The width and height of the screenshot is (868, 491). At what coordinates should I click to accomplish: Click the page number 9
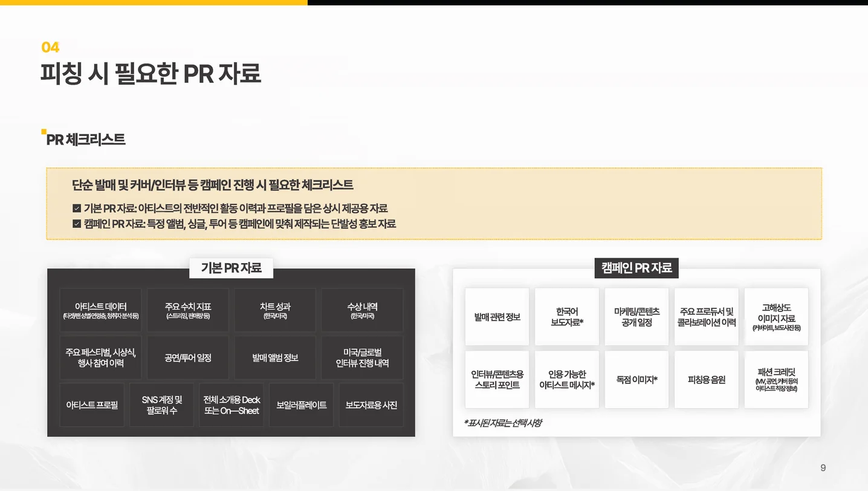point(823,467)
